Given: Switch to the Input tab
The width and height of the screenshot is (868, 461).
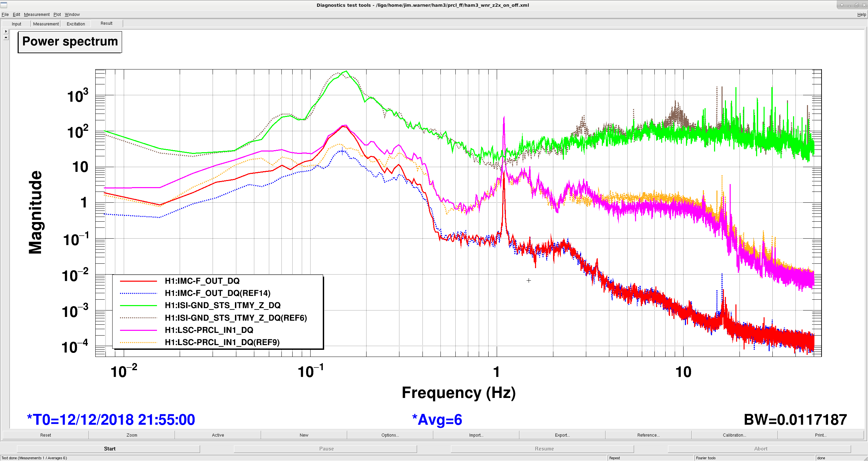Looking at the screenshot, I should click(x=16, y=24).
